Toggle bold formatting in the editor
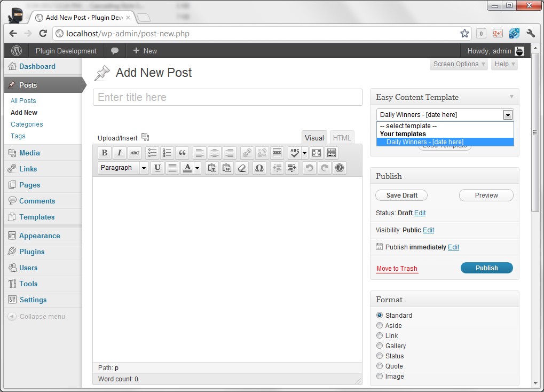544x392 pixels. point(105,153)
